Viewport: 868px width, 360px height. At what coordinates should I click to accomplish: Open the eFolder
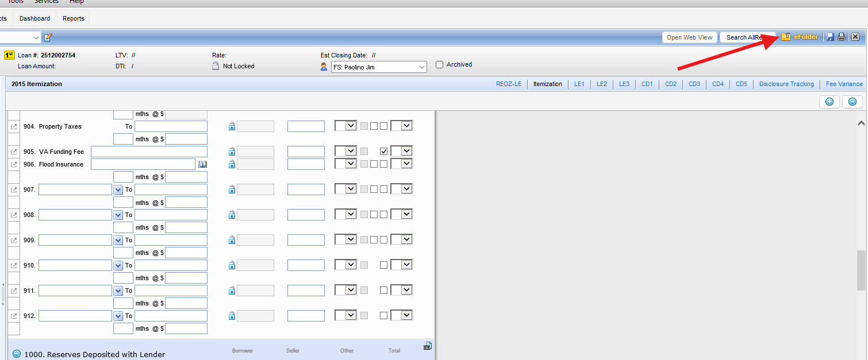[800, 37]
